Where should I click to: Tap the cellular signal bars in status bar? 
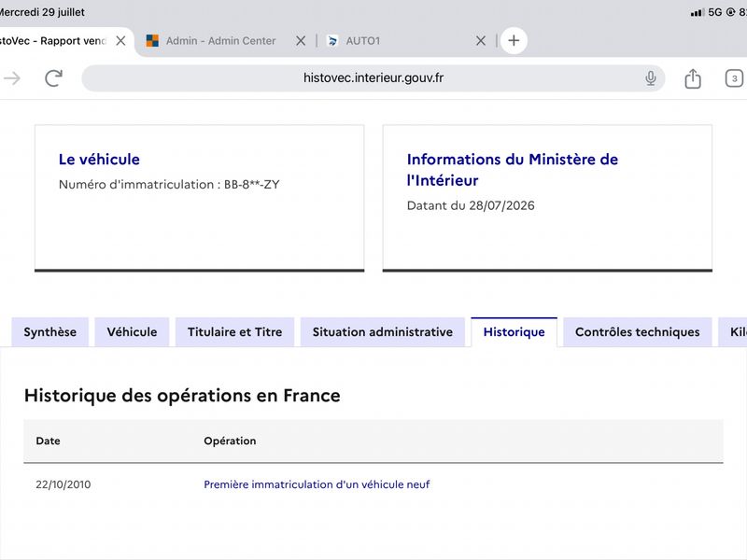pyautogui.click(x=697, y=12)
